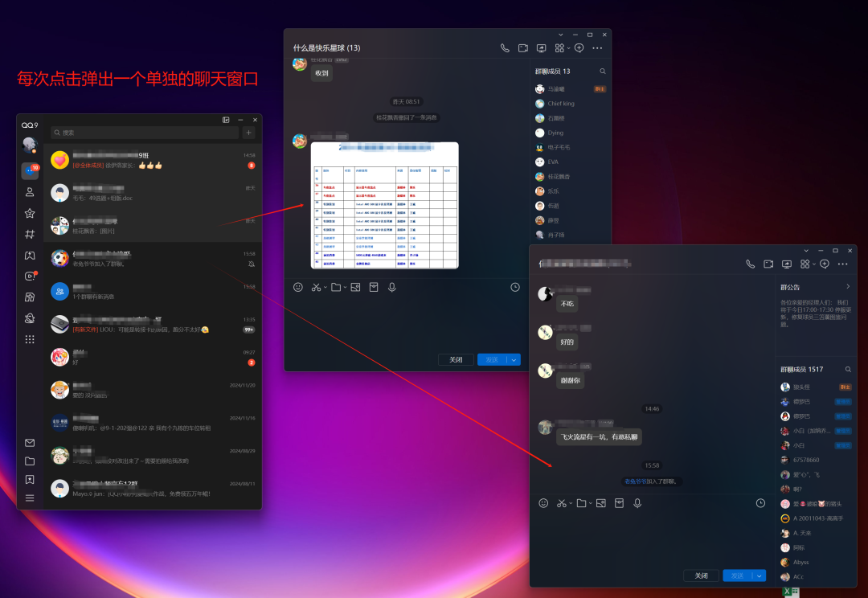Start voice call in 1517-member group window
The width and height of the screenshot is (868, 598).
click(750, 264)
